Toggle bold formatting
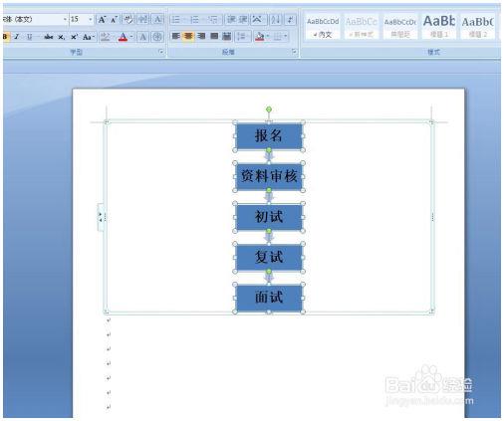The image size is (504, 421). [x=6, y=37]
